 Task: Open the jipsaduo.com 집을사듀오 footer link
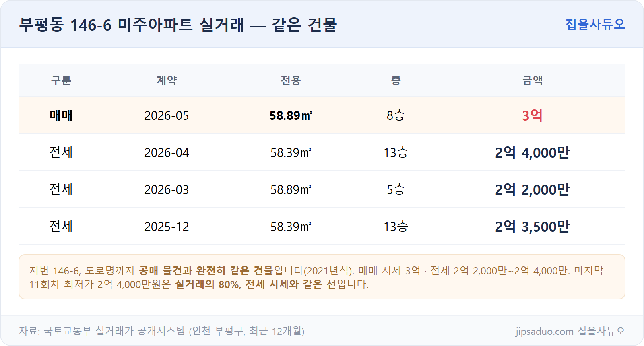click(x=570, y=331)
